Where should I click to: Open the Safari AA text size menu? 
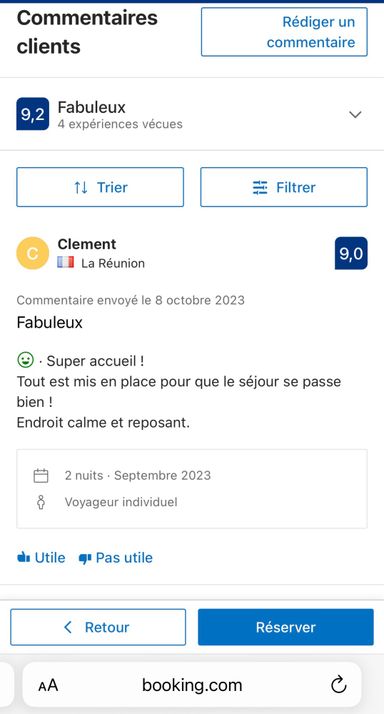[48, 685]
